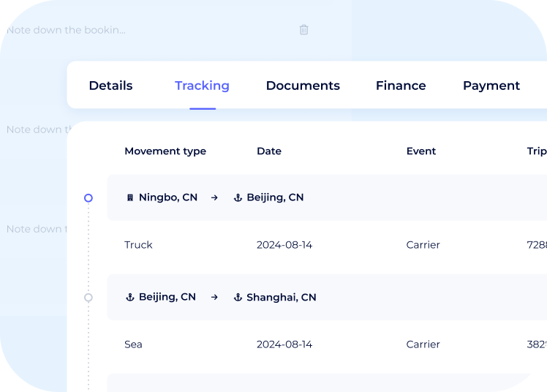Click arrow between Beijing and Shanghai
547x392 pixels.
point(214,298)
